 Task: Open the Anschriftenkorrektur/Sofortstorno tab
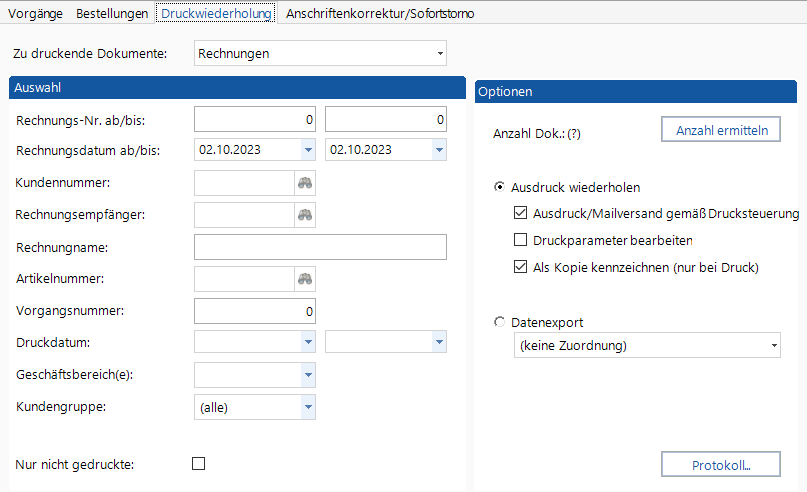380,13
